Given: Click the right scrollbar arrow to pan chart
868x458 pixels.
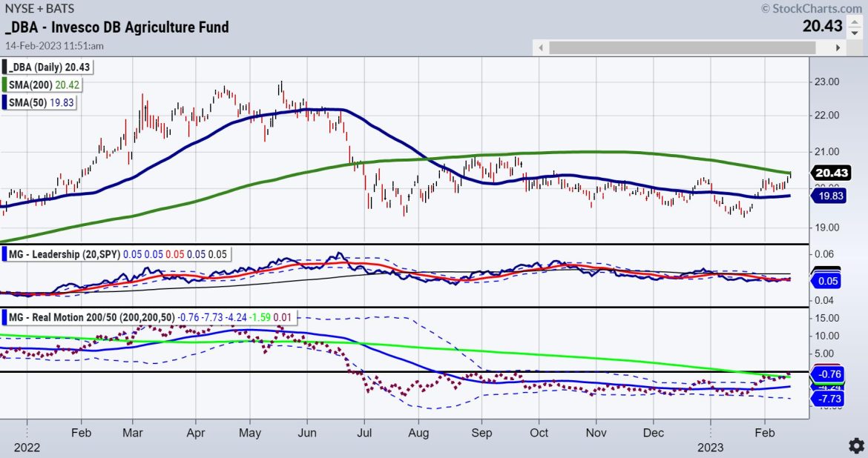Looking at the screenshot, I should [837, 47].
